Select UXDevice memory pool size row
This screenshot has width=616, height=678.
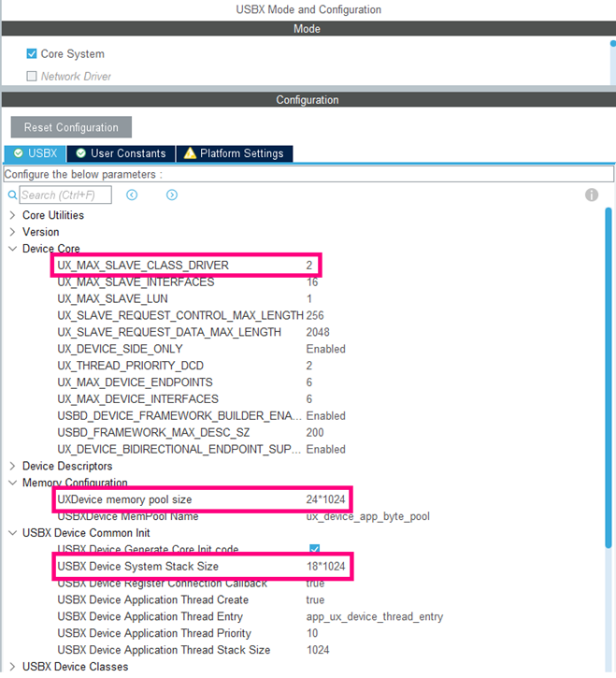click(x=202, y=500)
